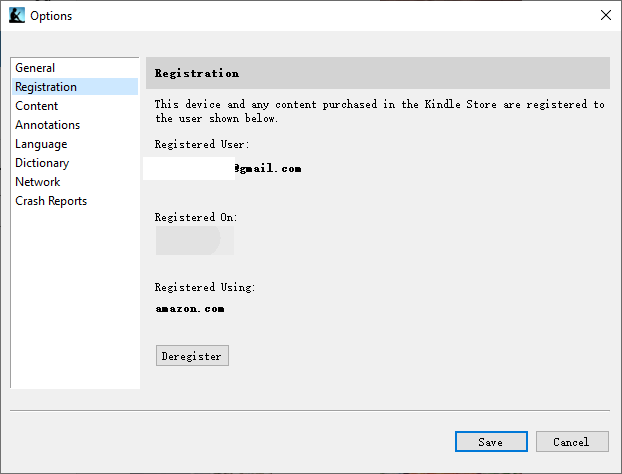The width and height of the screenshot is (622, 474).
Task: Close the Options window
Action: tap(606, 15)
